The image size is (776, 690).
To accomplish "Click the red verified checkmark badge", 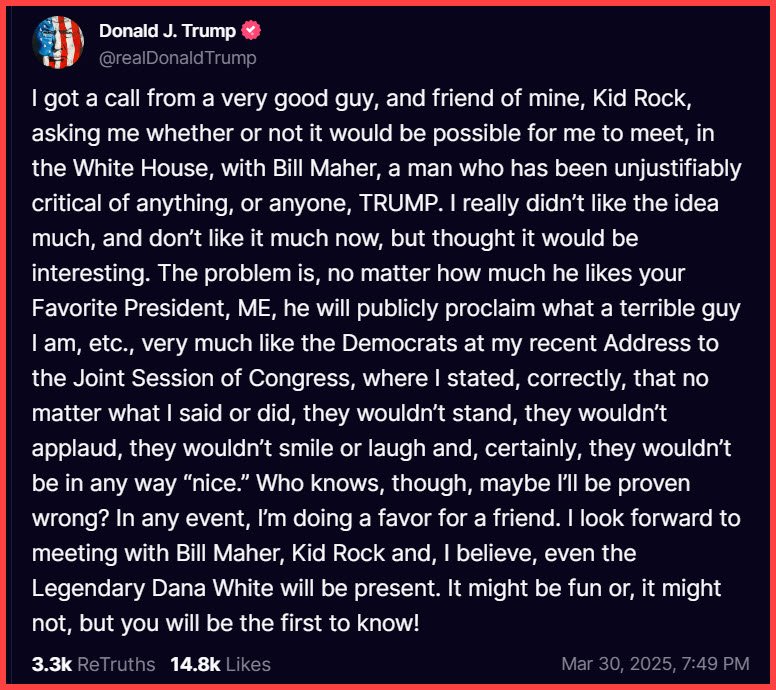I will pos(251,31).
